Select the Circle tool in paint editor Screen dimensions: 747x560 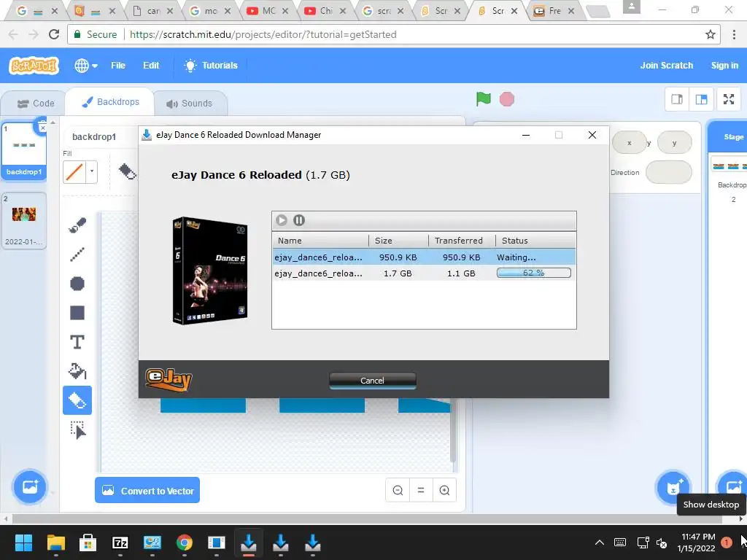pos(77,284)
